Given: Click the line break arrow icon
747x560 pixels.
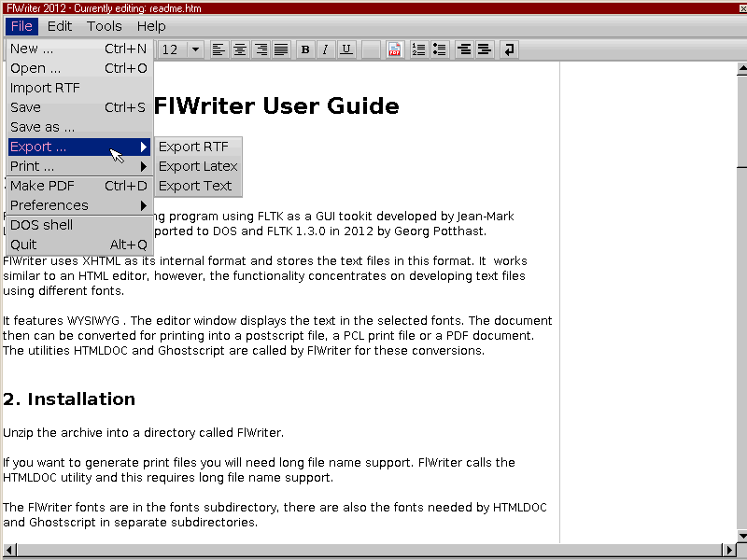Looking at the screenshot, I should [x=509, y=49].
